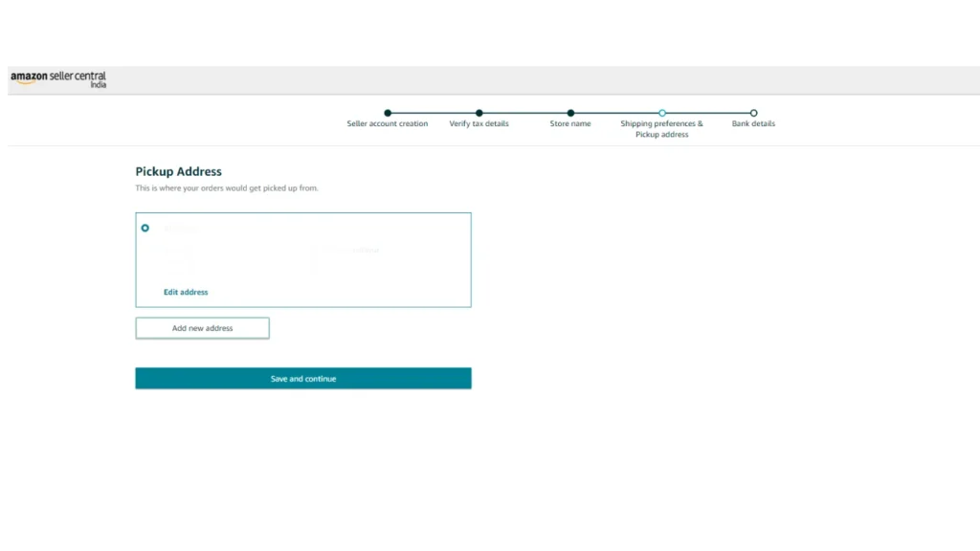
Task: Click the Amazon Seller Central logo
Action: click(x=57, y=77)
